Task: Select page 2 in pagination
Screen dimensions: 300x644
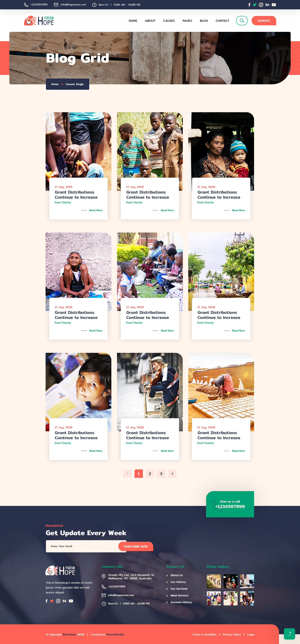Action: 150,473
